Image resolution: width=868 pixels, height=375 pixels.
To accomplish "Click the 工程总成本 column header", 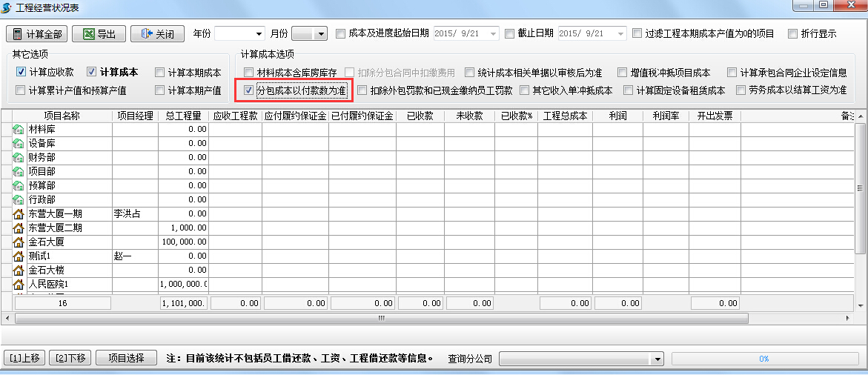I will [x=565, y=116].
